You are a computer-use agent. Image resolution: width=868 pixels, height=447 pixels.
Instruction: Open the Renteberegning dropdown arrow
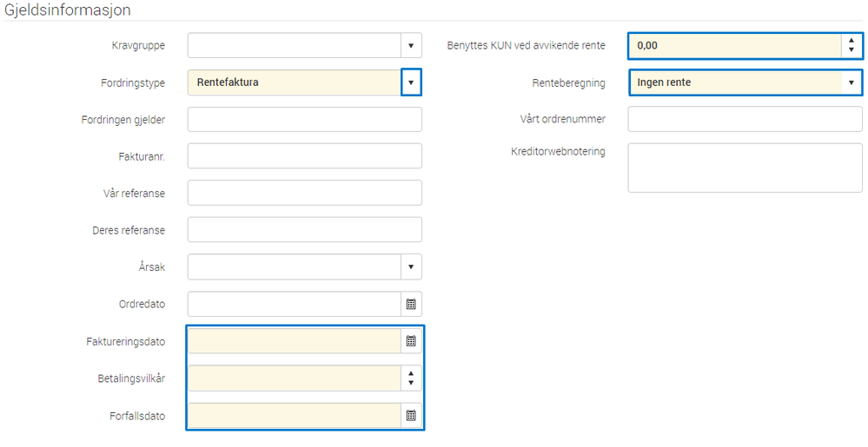coord(851,82)
